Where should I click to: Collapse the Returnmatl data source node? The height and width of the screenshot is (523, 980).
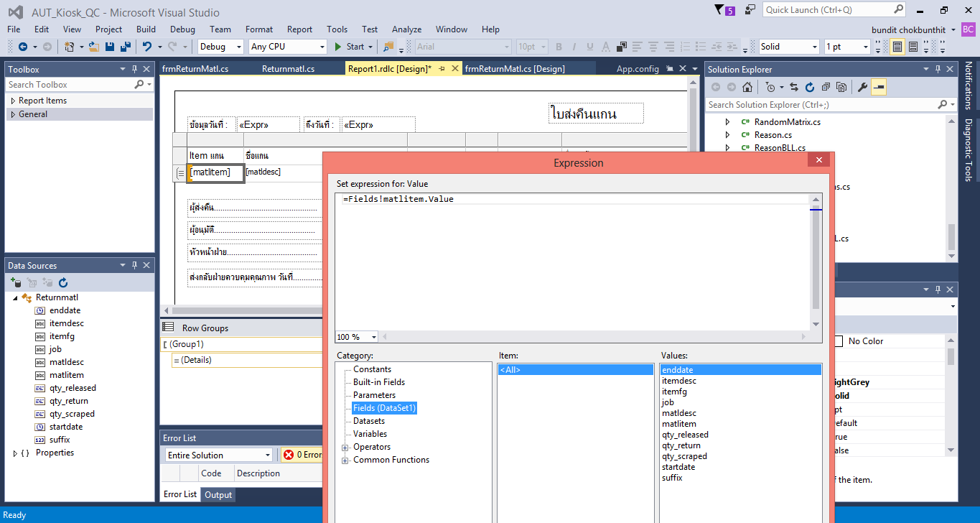pos(14,297)
